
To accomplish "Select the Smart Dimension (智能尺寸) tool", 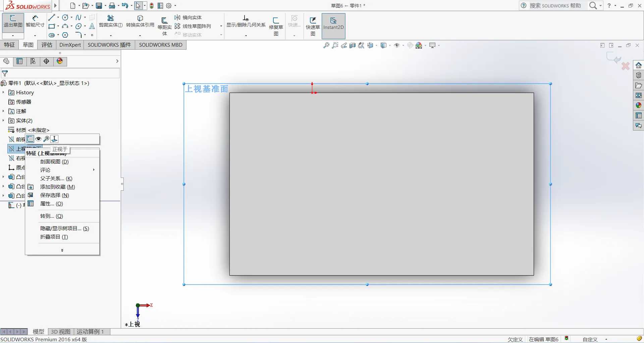I will pyautogui.click(x=35, y=21).
